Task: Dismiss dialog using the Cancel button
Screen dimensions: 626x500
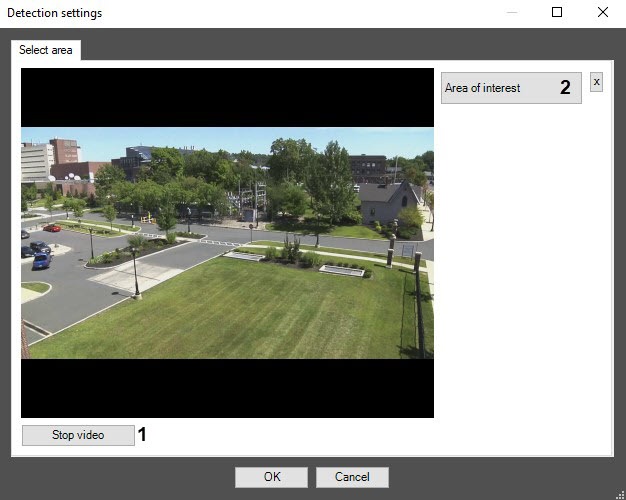Action: 352,477
